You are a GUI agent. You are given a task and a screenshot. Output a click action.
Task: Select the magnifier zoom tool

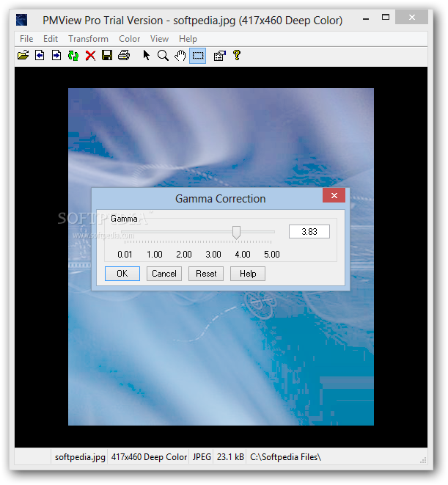pos(163,56)
